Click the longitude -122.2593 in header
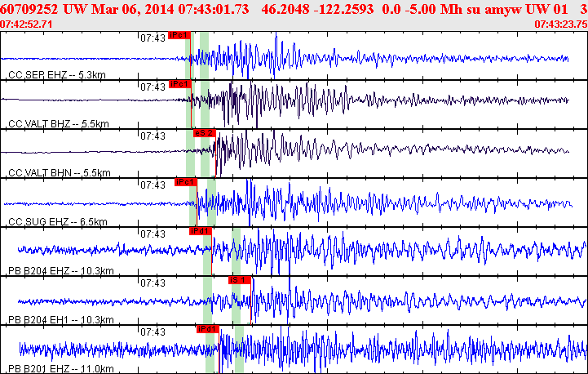 343,9
